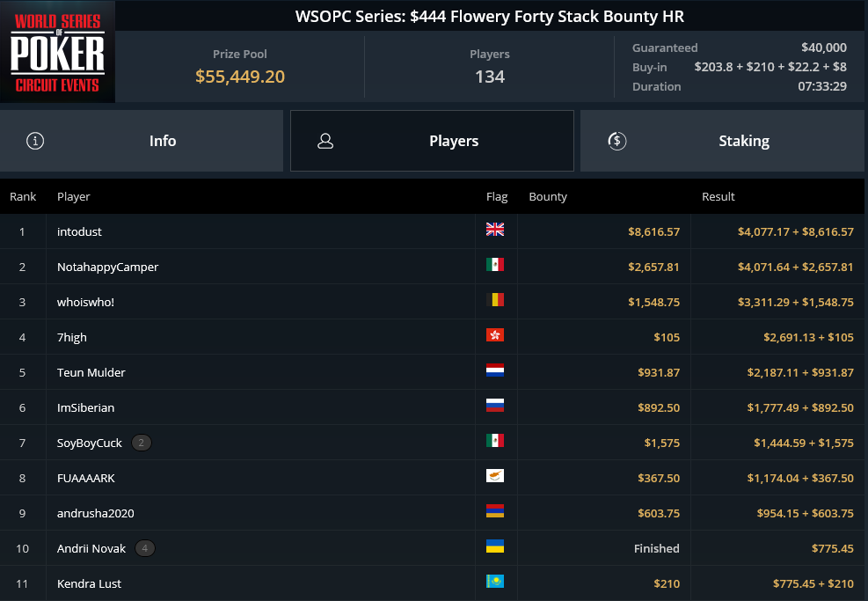Viewport: 868px width, 601px height.
Task: Click the Hong Kong flag for 7high
Action: point(495,335)
